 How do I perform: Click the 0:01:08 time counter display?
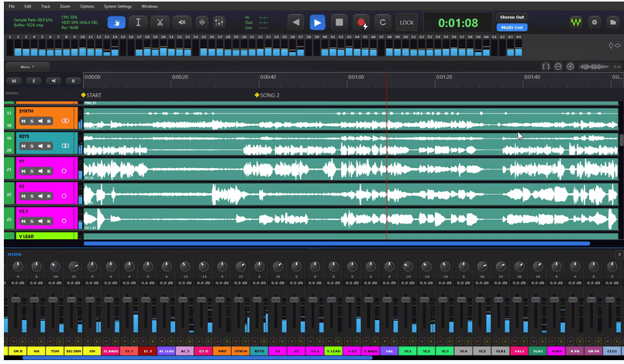point(457,23)
